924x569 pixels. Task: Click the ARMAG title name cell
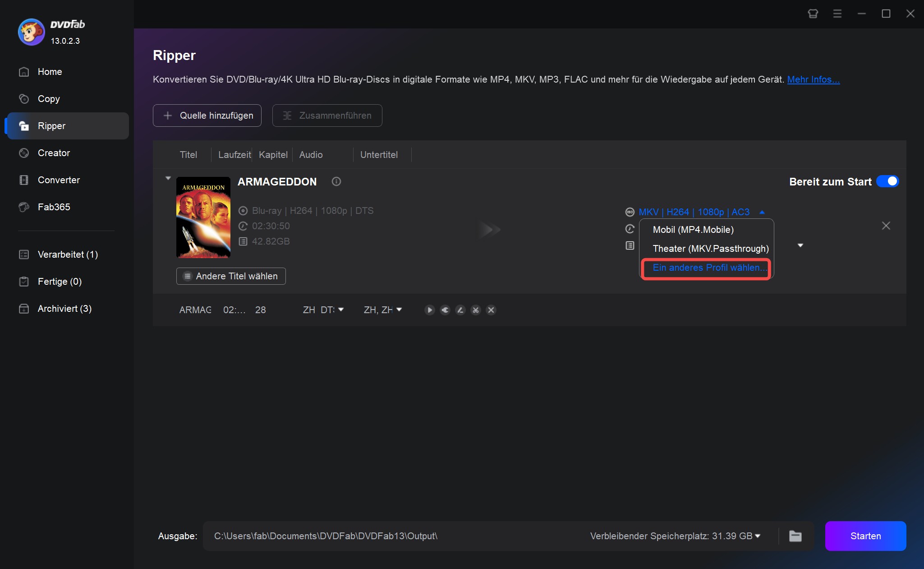pyautogui.click(x=195, y=310)
